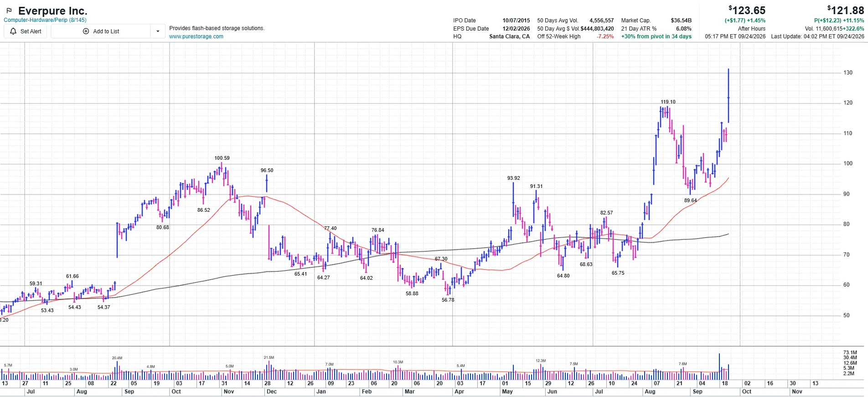Click the IPO date value 10/07/2015
This screenshot has width=868, height=397.
516,21
